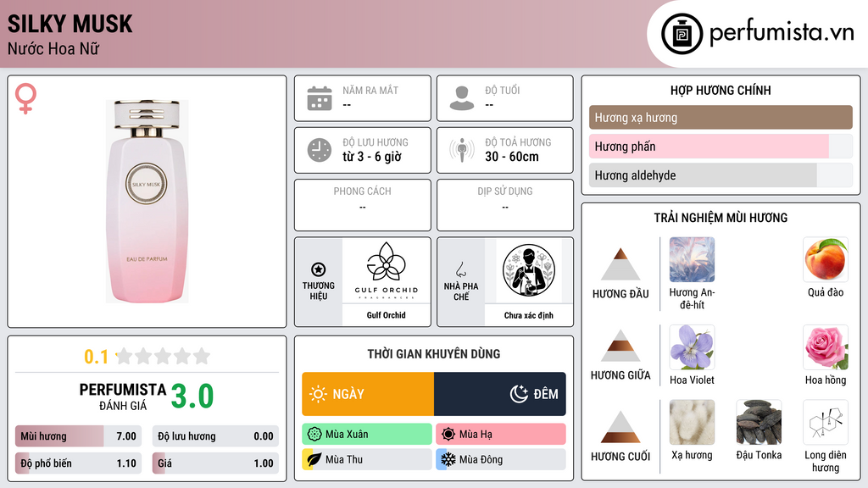Click the Mùa Đông snowflake icon
Viewport: 868px width, 488px height.
(x=448, y=459)
